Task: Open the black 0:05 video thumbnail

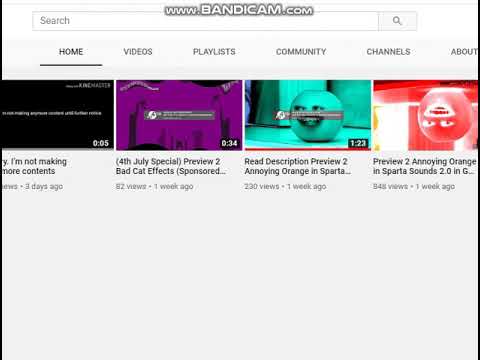Action: pos(58,115)
